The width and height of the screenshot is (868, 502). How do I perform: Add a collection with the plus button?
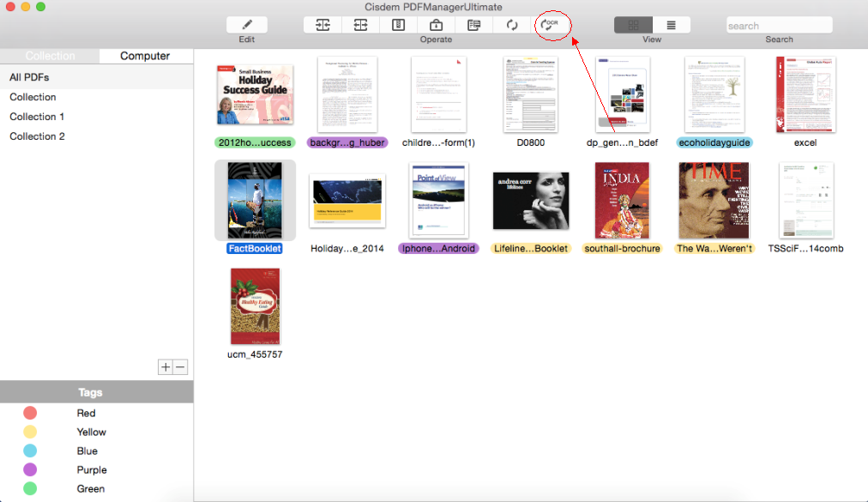point(165,367)
